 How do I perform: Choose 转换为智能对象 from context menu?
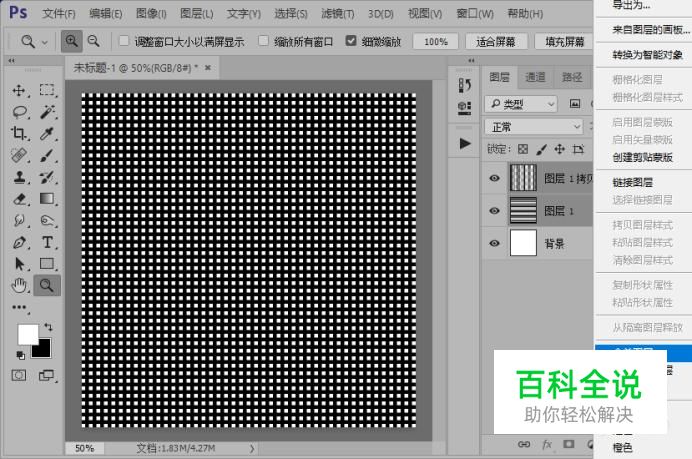(647, 55)
